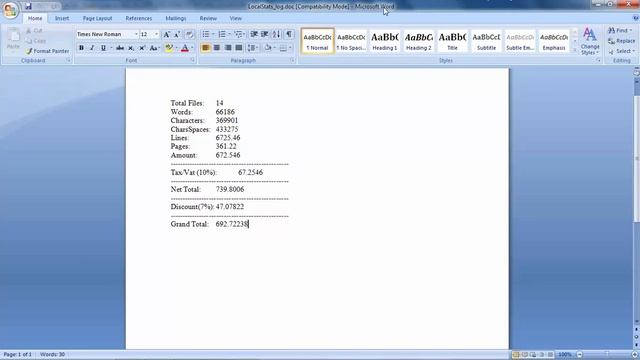This screenshot has width=640, height=360.
Task: Click the vertical scrollbar thumb
Action: 636,159
